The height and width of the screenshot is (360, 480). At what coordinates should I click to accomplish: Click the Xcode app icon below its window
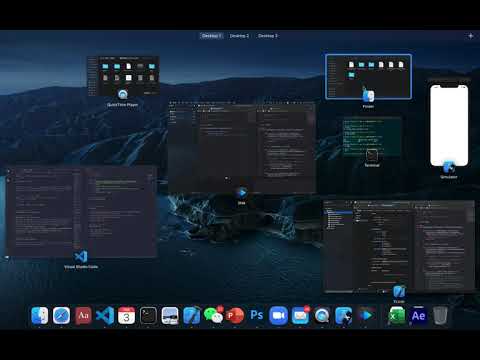(x=399, y=292)
